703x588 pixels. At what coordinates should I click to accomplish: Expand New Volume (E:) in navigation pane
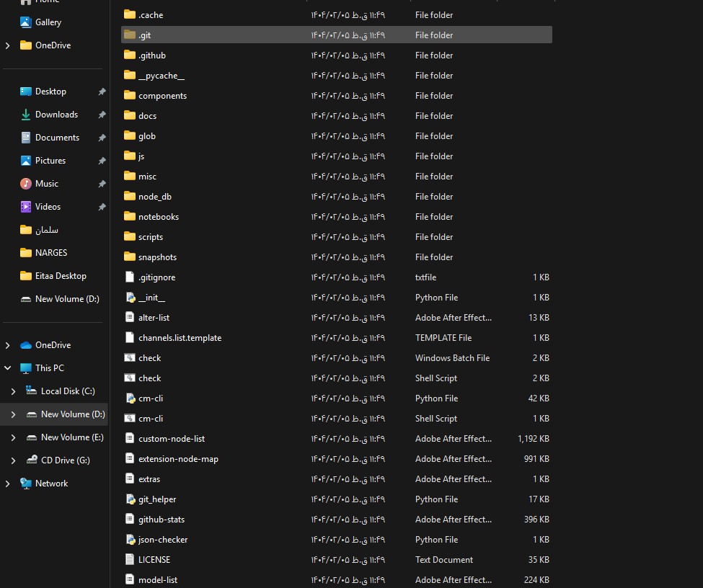pyautogui.click(x=13, y=437)
